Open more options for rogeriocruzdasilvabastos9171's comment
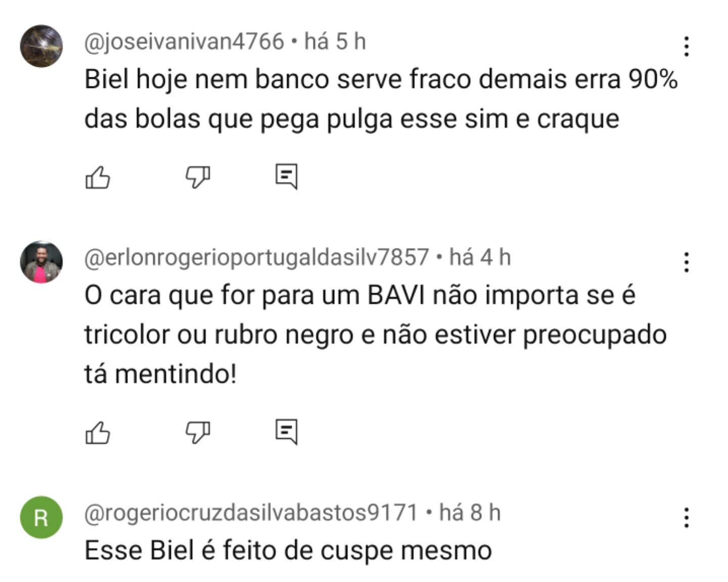Viewport: 728px width, 582px height. tap(686, 518)
